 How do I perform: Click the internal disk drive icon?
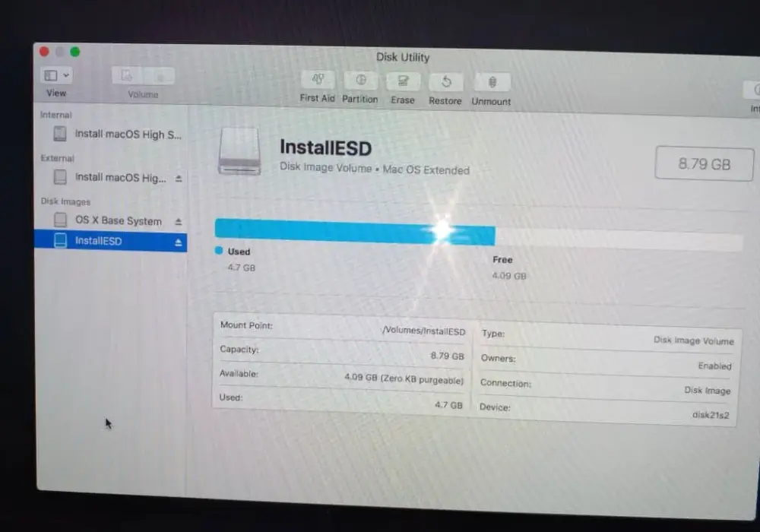click(x=60, y=133)
